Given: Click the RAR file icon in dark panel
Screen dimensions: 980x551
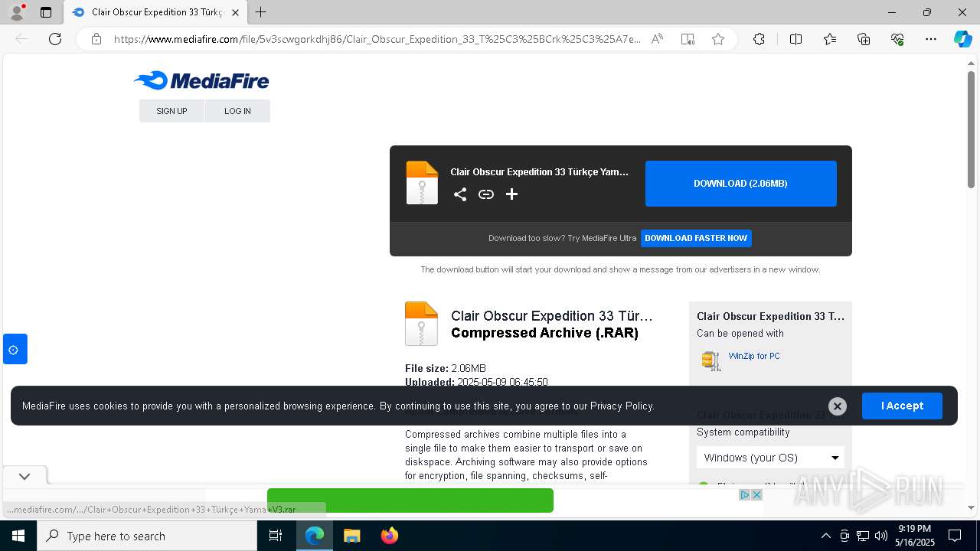Looking at the screenshot, I should [x=422, y=183].
